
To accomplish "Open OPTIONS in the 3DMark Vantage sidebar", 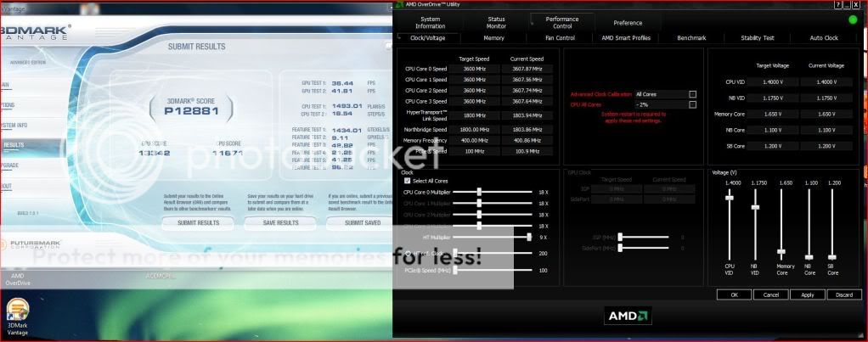I will 8,105.
